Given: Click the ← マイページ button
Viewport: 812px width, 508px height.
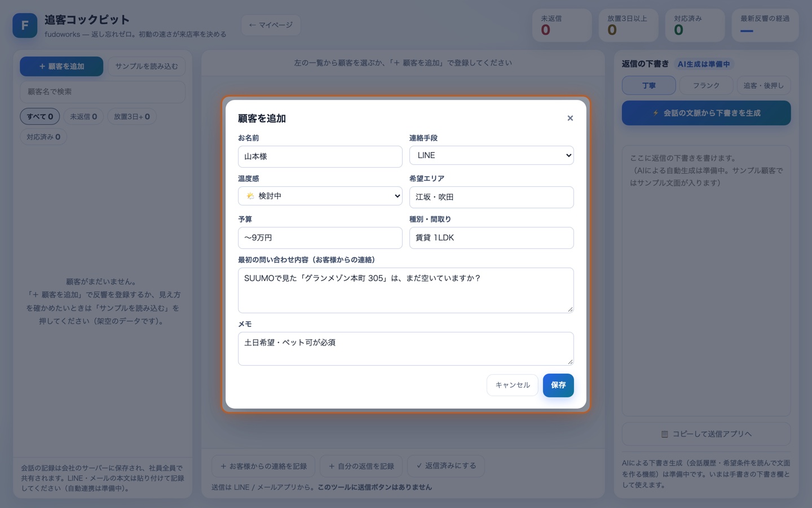Looking at the screenshot, I should [x=271, y=25].
